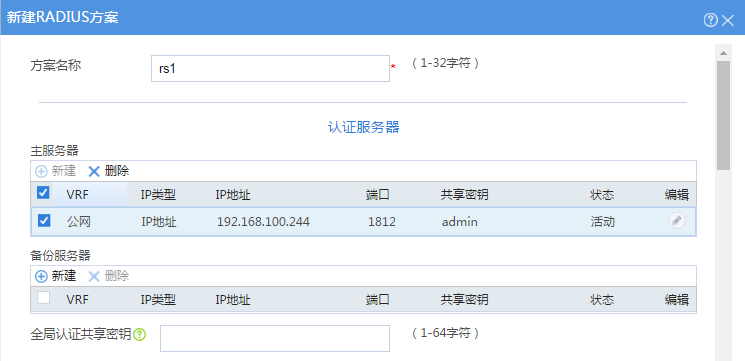Click the greyed 新建 plus icon under 主服务器

tap(41, 171)
